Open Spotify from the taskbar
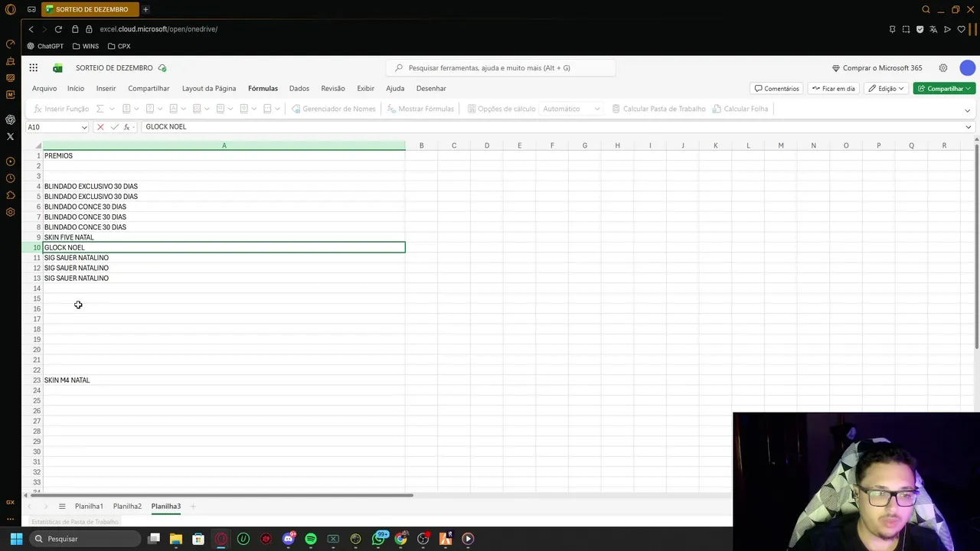 311,539
